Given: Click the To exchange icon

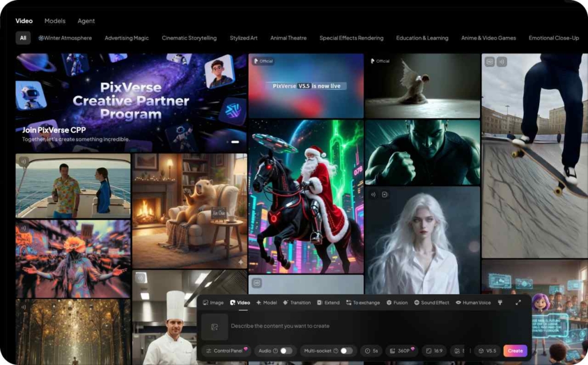Looking at the screenshot, I should tap(365, 303).
